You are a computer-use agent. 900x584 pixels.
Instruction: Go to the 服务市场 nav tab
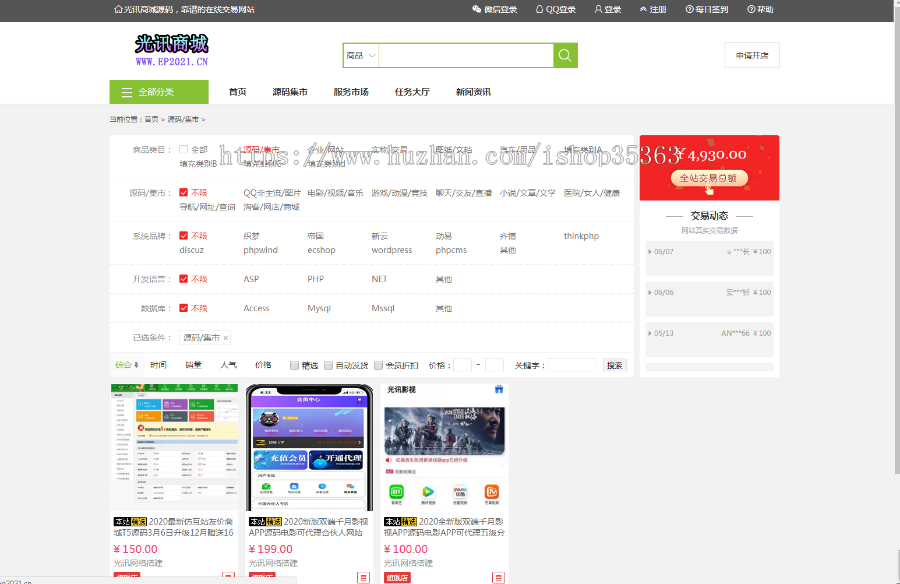(x=351, y=92)
